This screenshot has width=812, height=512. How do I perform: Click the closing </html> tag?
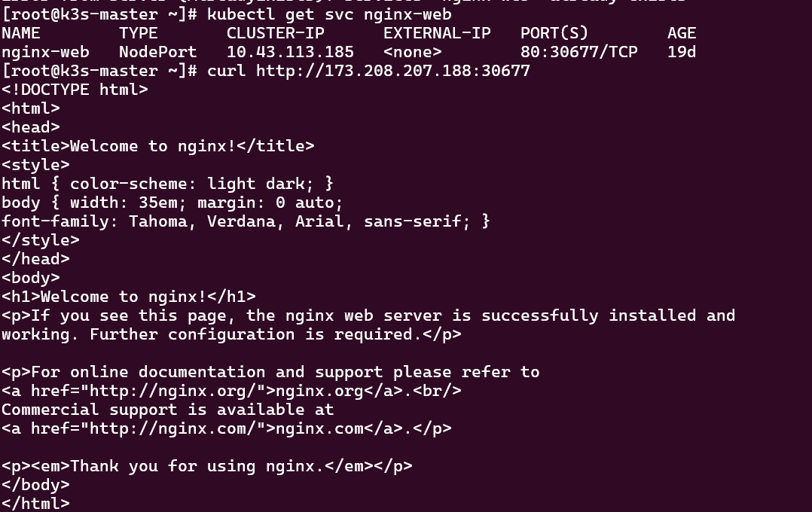point(35,504)
